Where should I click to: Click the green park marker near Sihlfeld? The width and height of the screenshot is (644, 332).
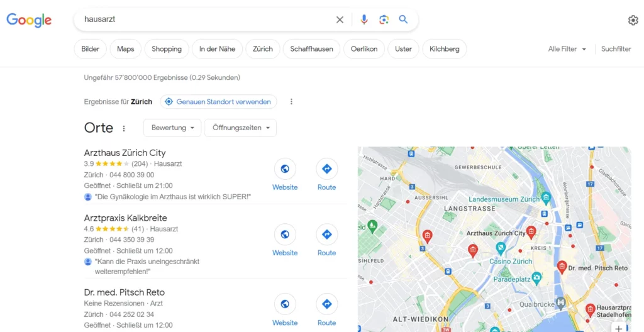[x=372, y=225]
